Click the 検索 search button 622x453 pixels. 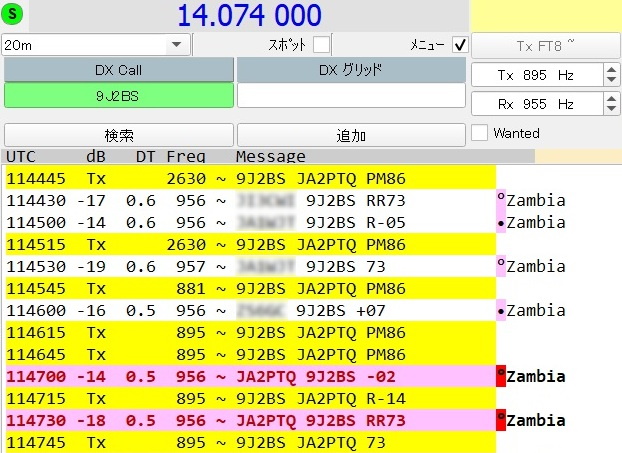pyautogui.click(x=119, y=135)
